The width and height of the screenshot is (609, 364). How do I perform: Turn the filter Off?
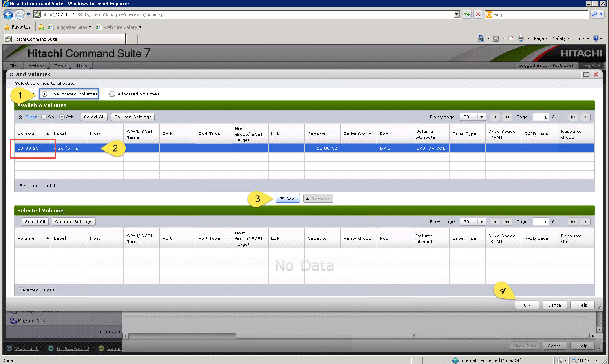pyautogui.click(x=62, y=117)
